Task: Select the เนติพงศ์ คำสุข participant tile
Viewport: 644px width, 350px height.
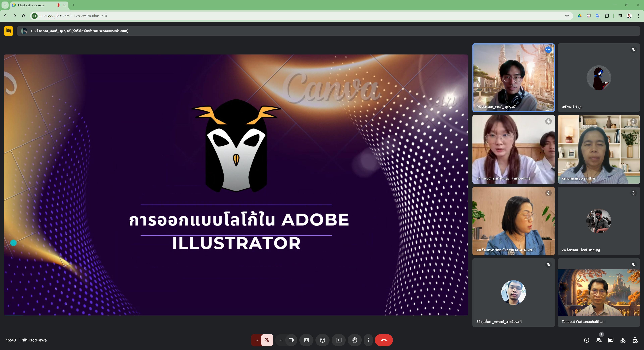Action: 599,78
